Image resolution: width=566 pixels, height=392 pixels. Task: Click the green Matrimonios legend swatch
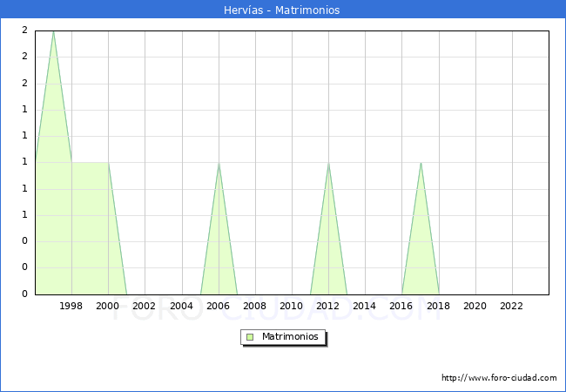pos(250,337)
